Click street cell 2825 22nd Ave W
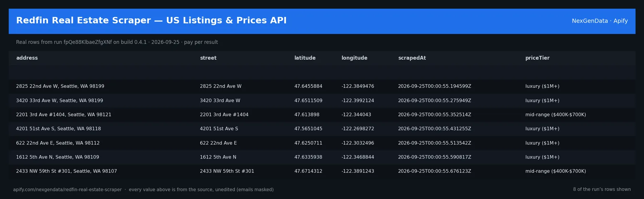The height and width of the screenshot is (199, 644). (x=221, y=86)
